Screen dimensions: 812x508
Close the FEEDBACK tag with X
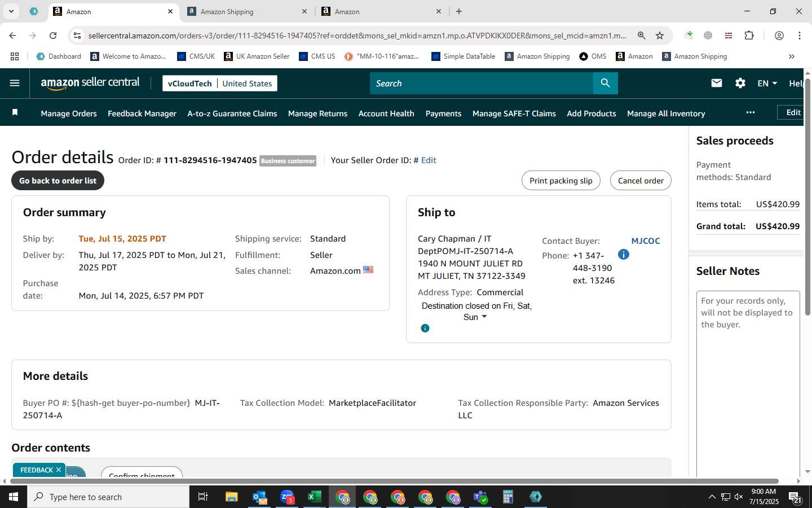pyautogui.click(x=59, y=470)
